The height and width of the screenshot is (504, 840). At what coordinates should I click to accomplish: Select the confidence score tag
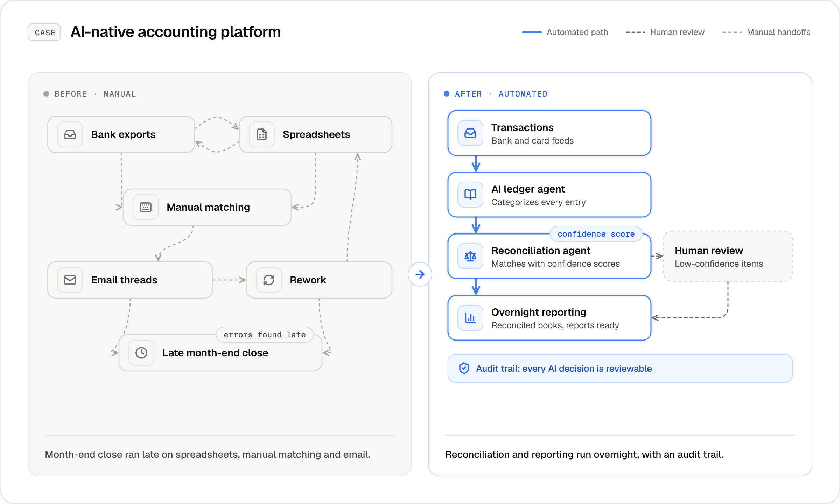(596, 234)
